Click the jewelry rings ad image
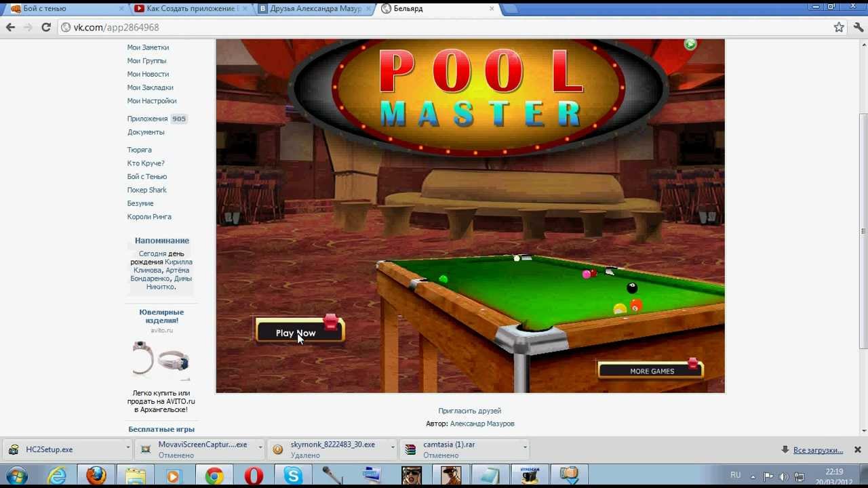The width and height of the screenshot is (868, 488). pyautogui.click(x=161, y=361)
